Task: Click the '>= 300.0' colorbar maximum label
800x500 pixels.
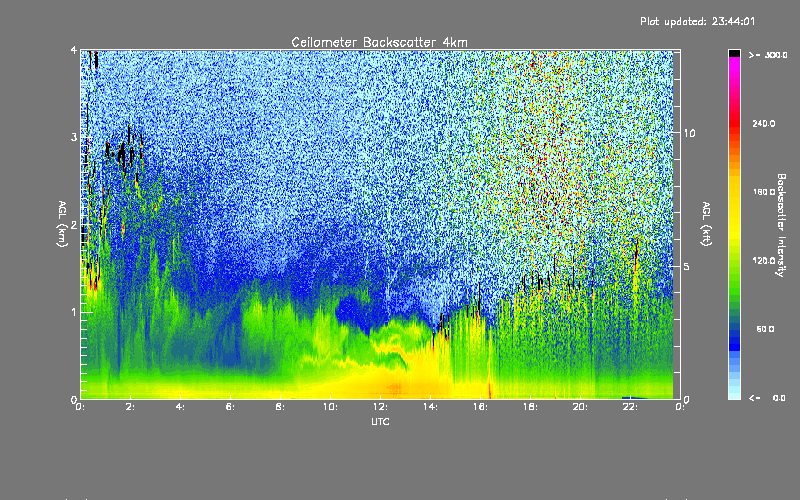Action: (x=768, y=55)
